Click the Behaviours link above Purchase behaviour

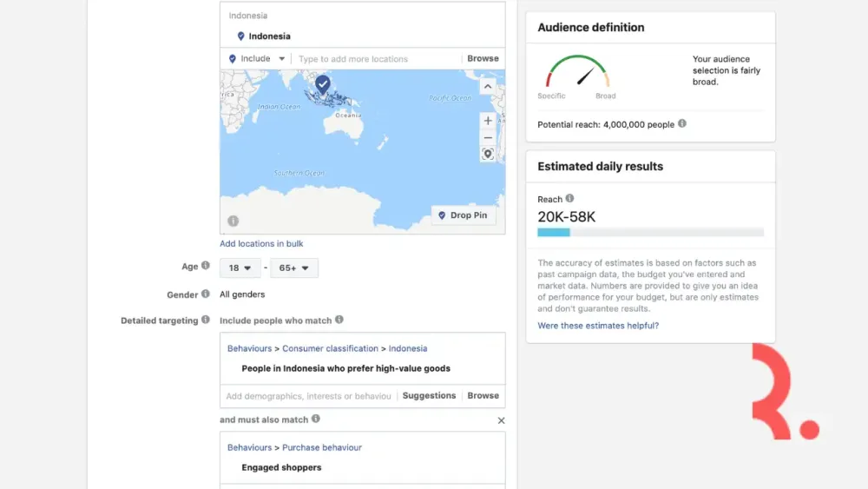click(x=249, y=447)
